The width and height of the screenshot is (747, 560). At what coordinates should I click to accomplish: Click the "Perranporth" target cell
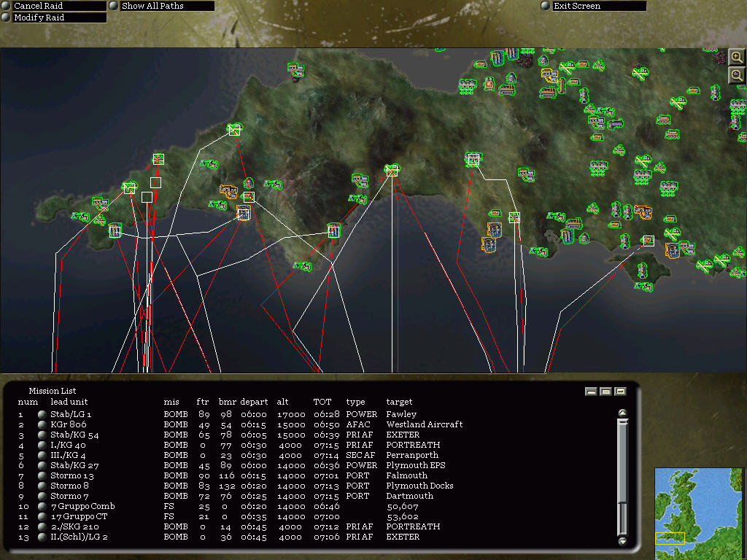[412, 455]
